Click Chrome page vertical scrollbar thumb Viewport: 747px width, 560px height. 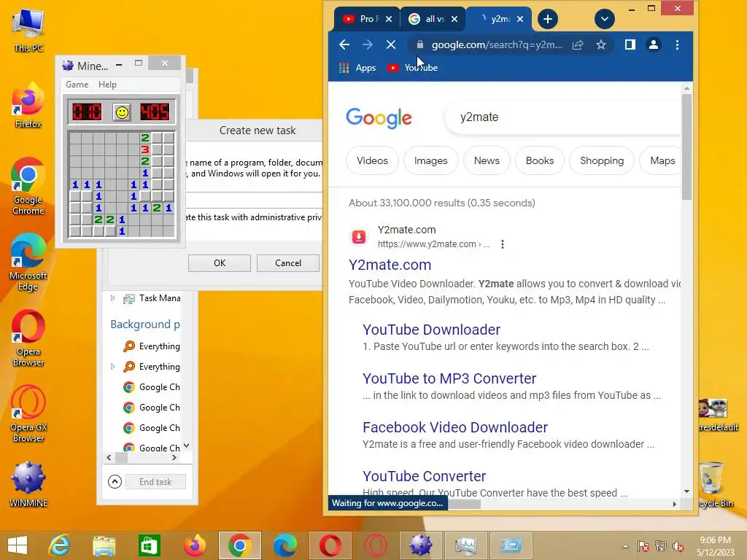point(686,147)
